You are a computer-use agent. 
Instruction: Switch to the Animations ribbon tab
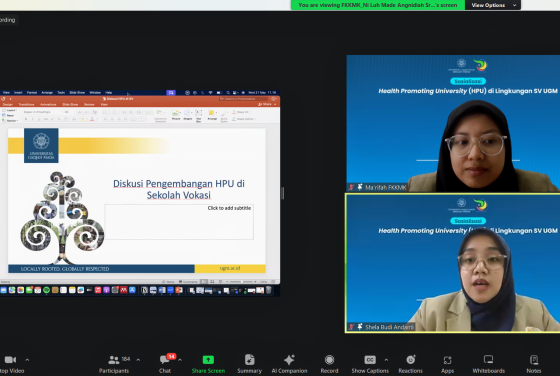coord(48,105)
